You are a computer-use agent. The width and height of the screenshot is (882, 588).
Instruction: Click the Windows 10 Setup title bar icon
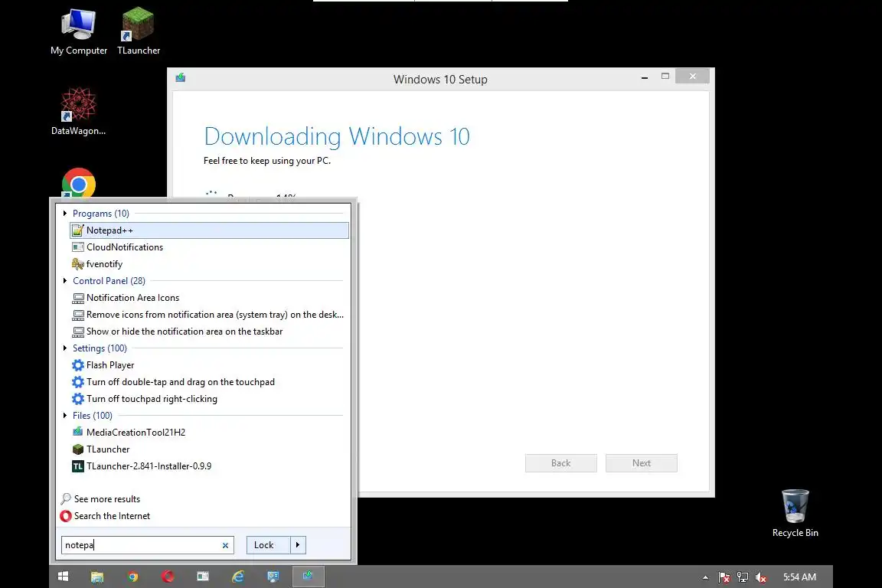tap(180, 77)
